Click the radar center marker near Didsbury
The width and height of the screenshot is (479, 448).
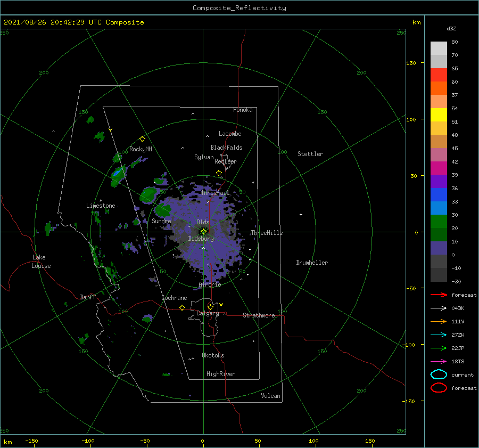pos(203,232)
